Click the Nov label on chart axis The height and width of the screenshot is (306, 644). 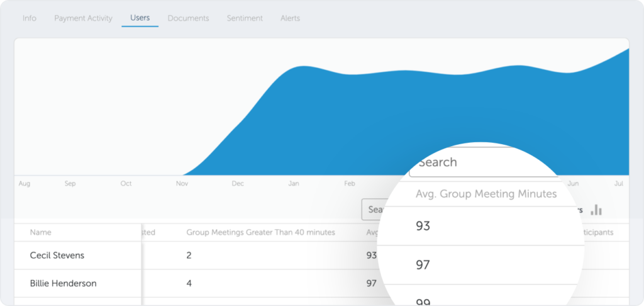pos(182,183)
